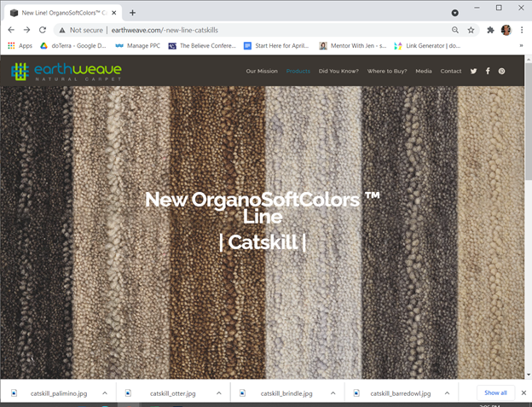Click the tab search circle icon
The height and width of the screenshot is (407, 532).
455,13
